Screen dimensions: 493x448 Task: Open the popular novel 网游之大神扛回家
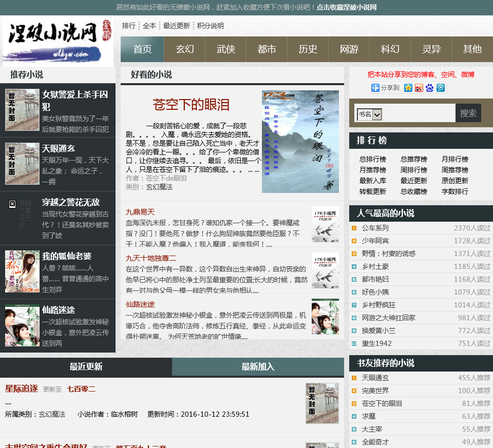pos(389,318)
